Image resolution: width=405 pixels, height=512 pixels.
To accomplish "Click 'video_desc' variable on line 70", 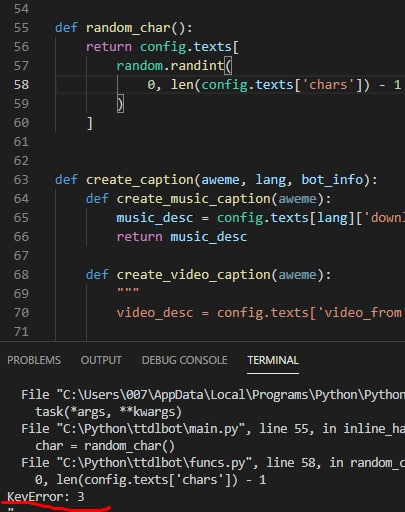I will pos(155,313).
